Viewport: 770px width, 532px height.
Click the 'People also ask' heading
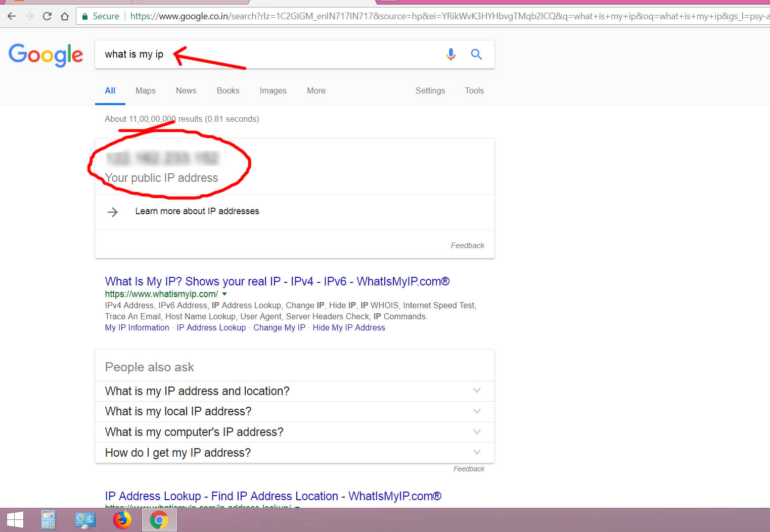(149, 367)
